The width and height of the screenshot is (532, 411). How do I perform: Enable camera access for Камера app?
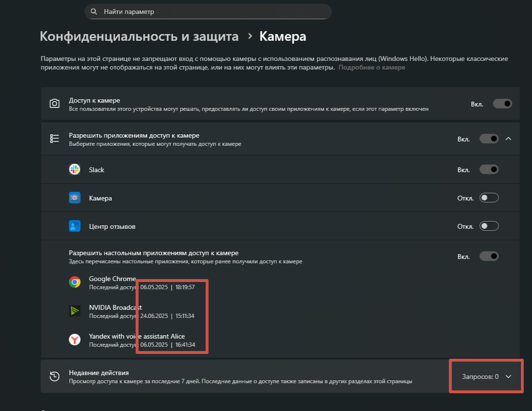(489, 198)
